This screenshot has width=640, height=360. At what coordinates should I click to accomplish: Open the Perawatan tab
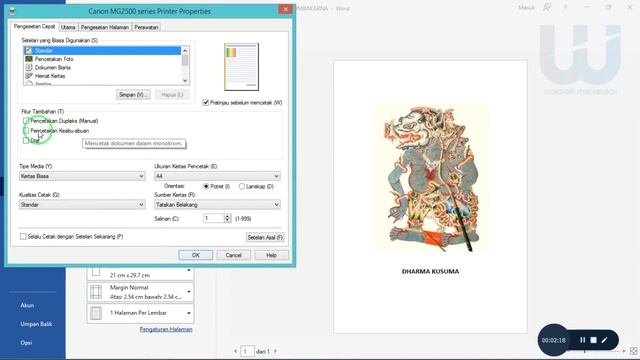click(x=146, y=27)
